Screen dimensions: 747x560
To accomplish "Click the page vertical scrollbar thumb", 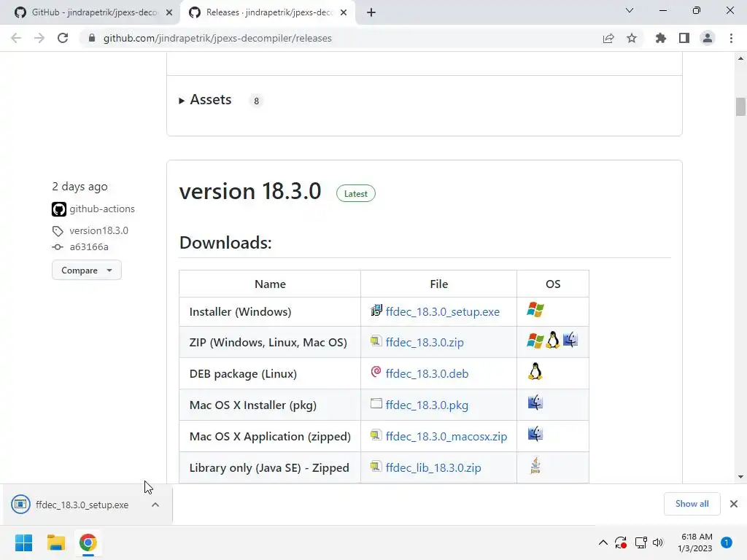I will coord(740,106).
